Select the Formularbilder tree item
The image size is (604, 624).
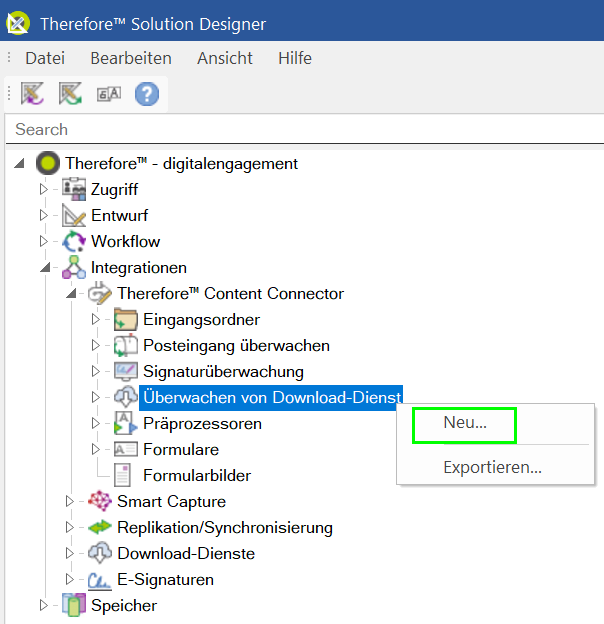tap(196, 476)
